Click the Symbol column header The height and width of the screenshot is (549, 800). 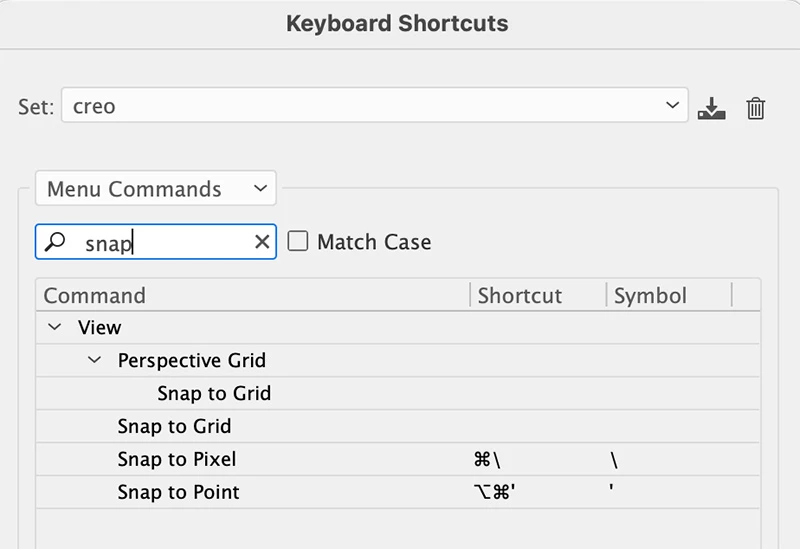(x=650, y=295)
